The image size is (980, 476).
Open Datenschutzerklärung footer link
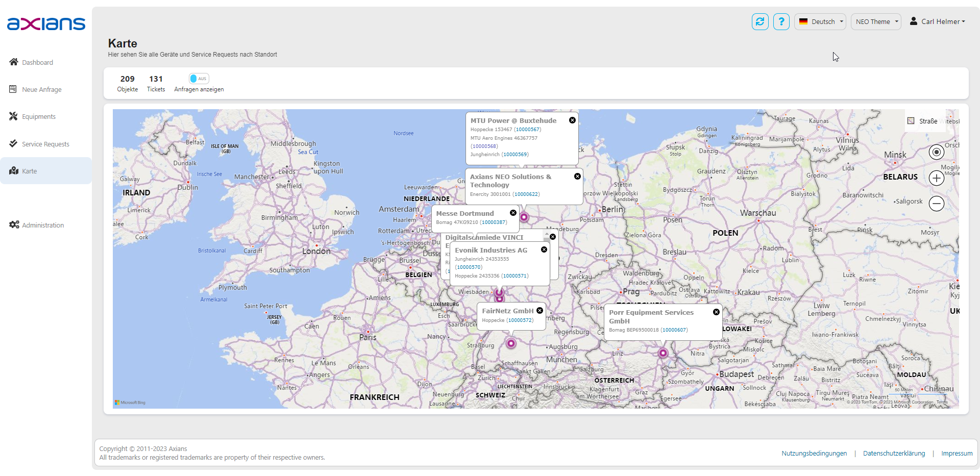pos(894,454)
